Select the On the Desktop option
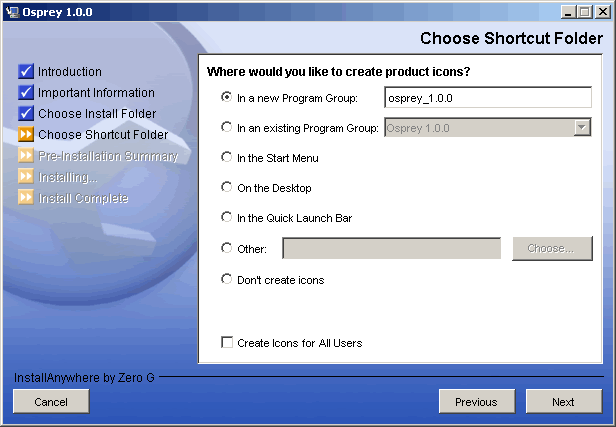This screenshot has height=427, width=616. tap(227, 188)
